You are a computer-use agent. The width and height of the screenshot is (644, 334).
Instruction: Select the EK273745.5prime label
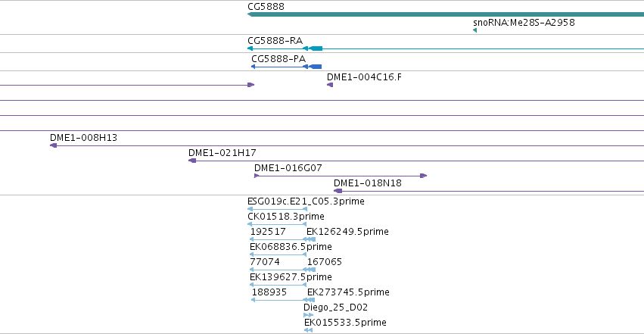point(348,292)
